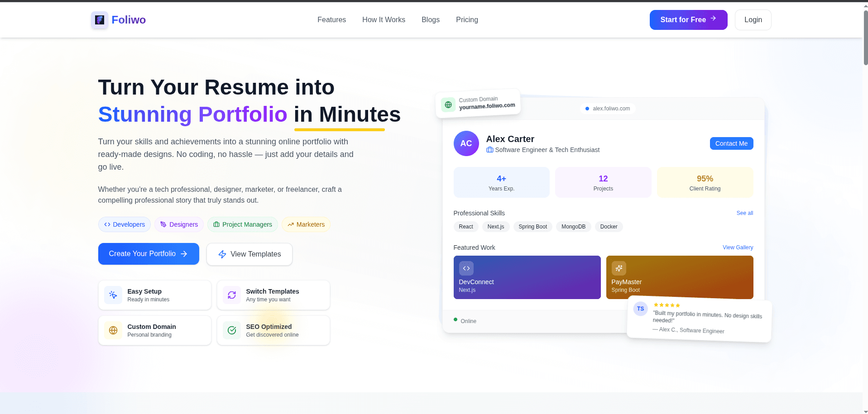The height and width of the screenshot is (414, 868).
Task: Click See all skills link
Action: (745, 213)
